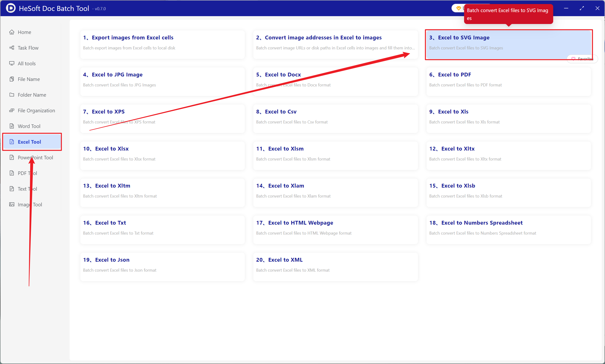Click the HeSoft logo icon
605x364 pixels.
[10, 8]
